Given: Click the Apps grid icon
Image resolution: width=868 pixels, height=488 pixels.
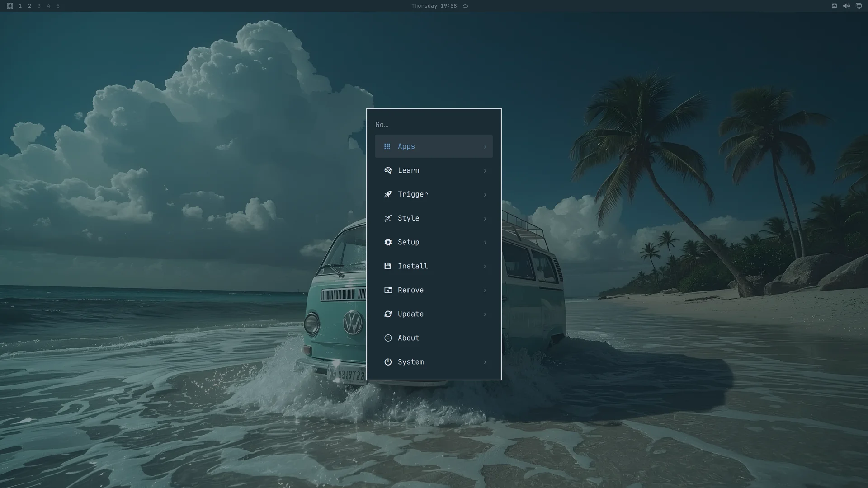Looking at the screenshot, I should click(x=387, y=146).
